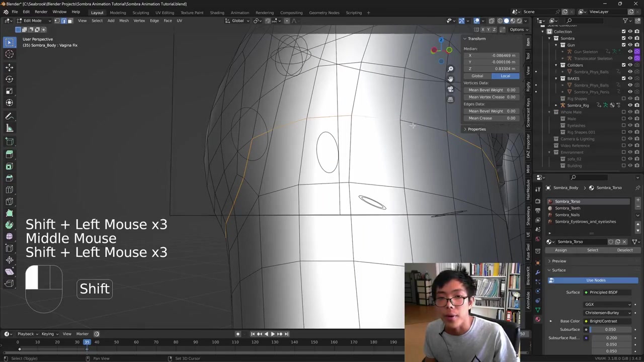Toggle the Use Nodes button
The image size is (644, 362).
(595, 280)
